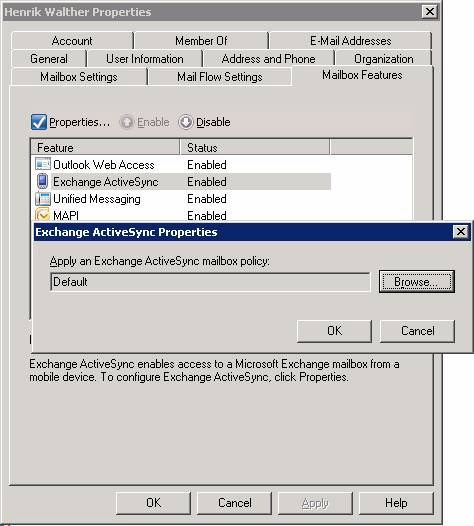
Task: Select the Outlook Web Access row text
Action: pyautogui.click(x=104, y=165)
